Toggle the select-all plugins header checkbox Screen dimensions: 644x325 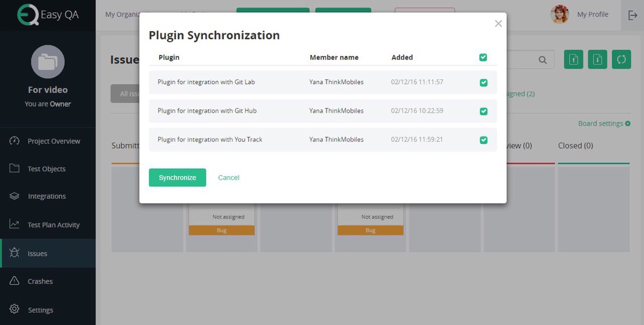[x=483, y=57]
